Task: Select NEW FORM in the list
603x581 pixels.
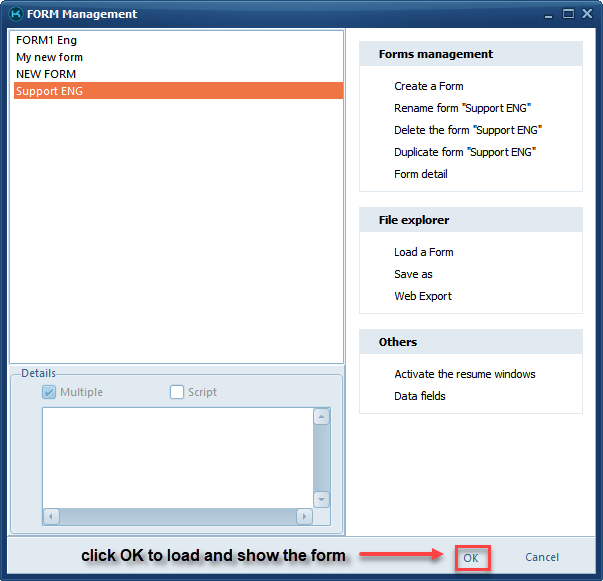Action: pos(46,74)
